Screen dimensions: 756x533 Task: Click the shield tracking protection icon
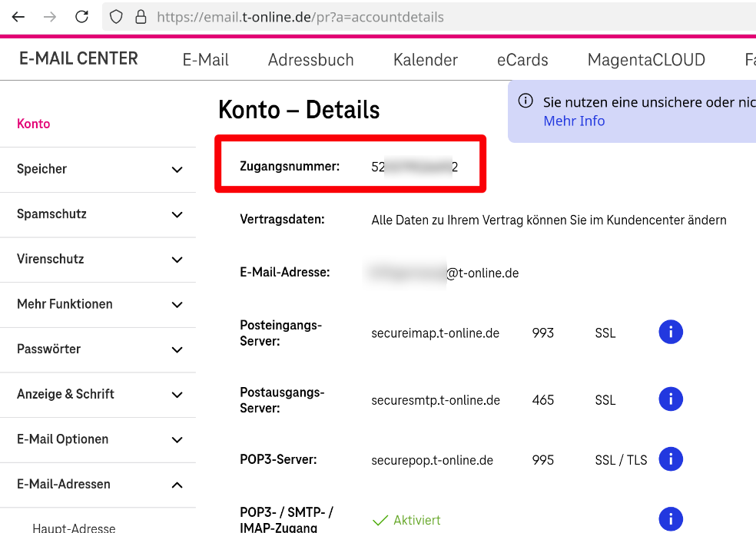[x=116, y=17]
